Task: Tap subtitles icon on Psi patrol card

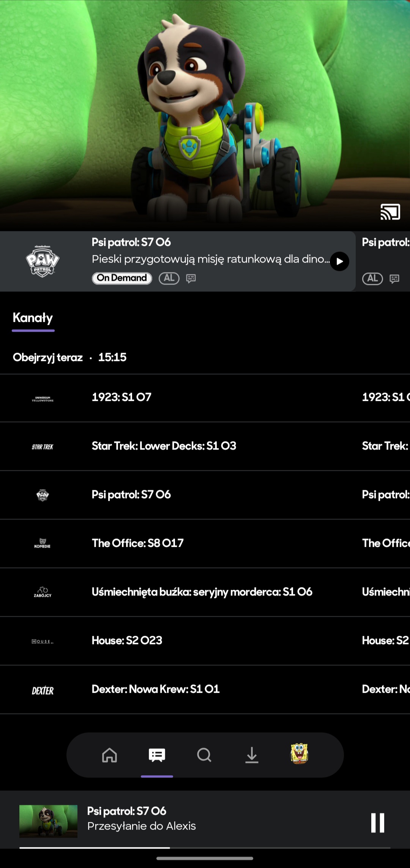Action: click(x=191, y=279)
